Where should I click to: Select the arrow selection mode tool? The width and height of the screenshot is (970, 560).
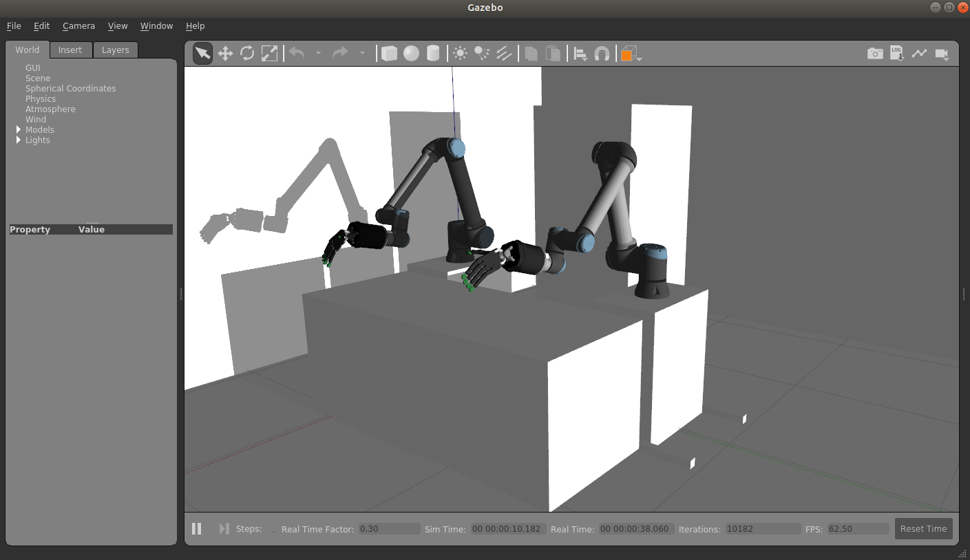(202, 53)
